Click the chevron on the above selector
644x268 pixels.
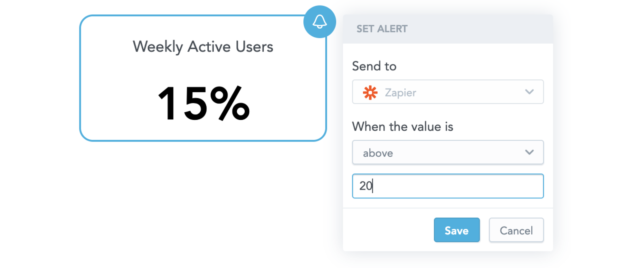[529, 152]
